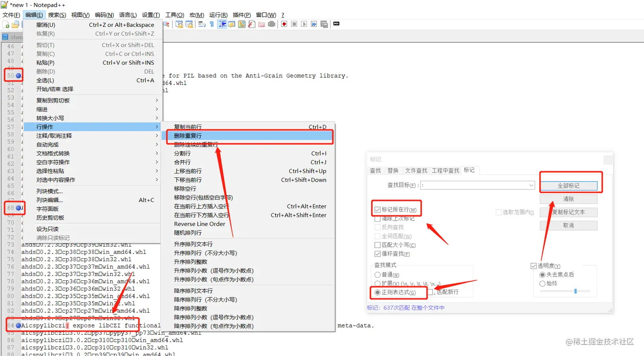
Task: Click the bookmark dot on line 68
Action: (18, 208)
